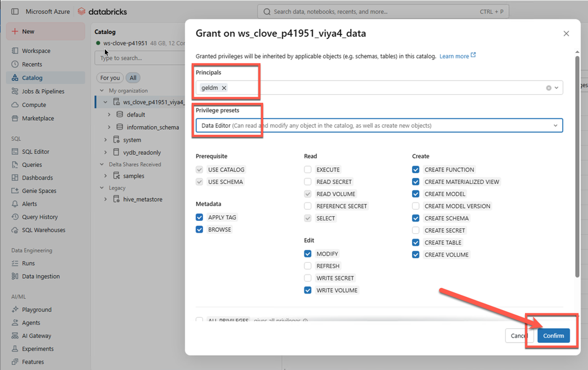Open SQL Editor

[36, 151]
